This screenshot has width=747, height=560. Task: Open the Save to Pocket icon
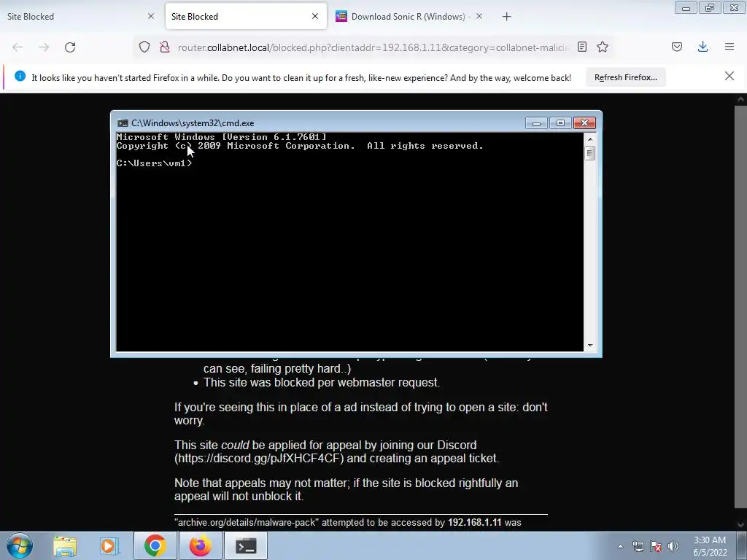coord(677,47)
